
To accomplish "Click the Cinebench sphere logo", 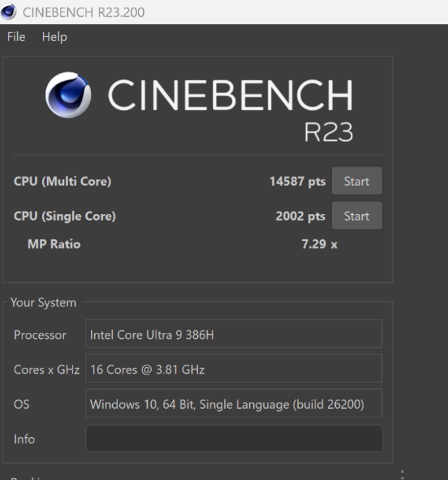I will [x=68, y=95].
